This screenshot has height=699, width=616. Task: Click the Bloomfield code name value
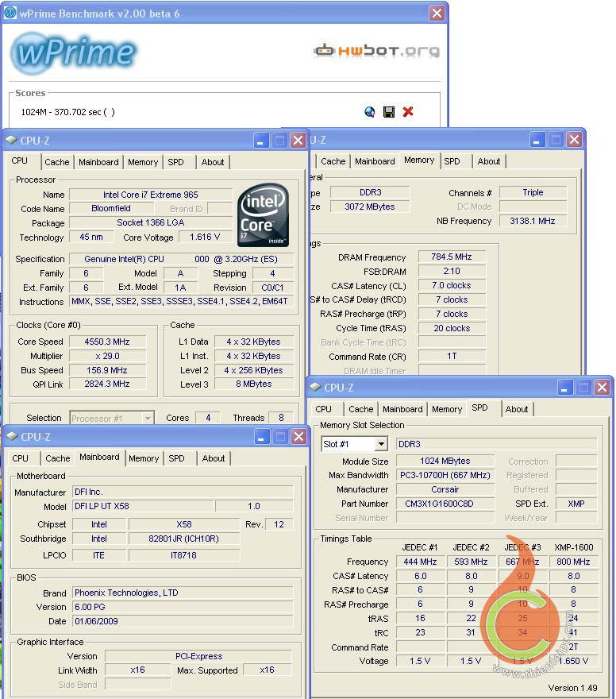click(x=111, y=208)
